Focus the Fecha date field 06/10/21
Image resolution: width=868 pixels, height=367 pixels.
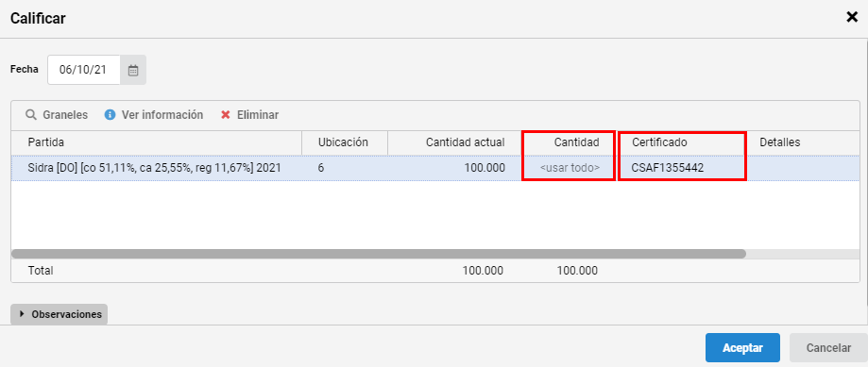click(x=84, y=70)
